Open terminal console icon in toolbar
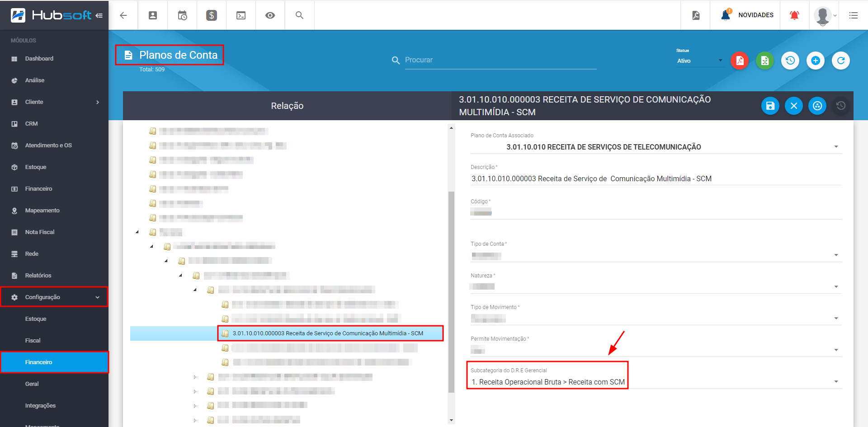 [241, 15]
